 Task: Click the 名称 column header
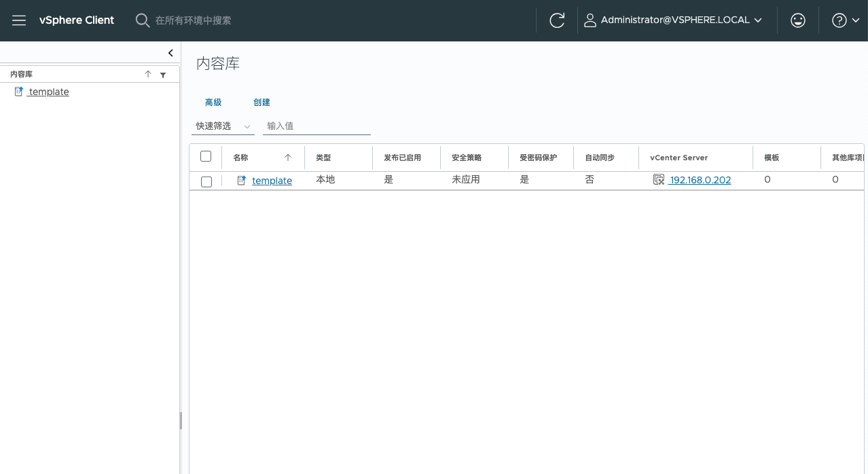(240, 158)
